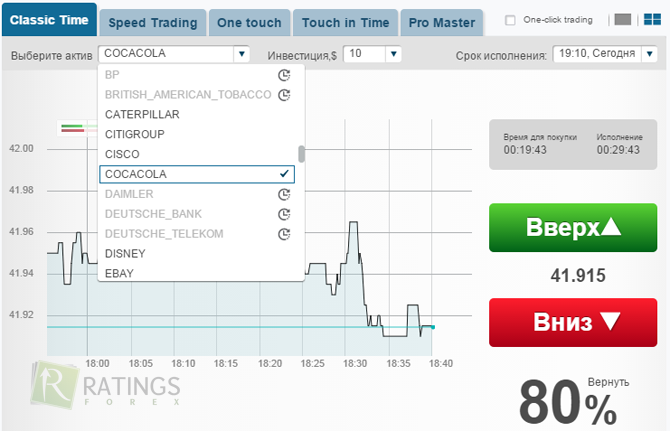Click the 41.96 price axis label
Image resolution: width=670 pixels, height=431 pixels.
click(x=21, y=232)
